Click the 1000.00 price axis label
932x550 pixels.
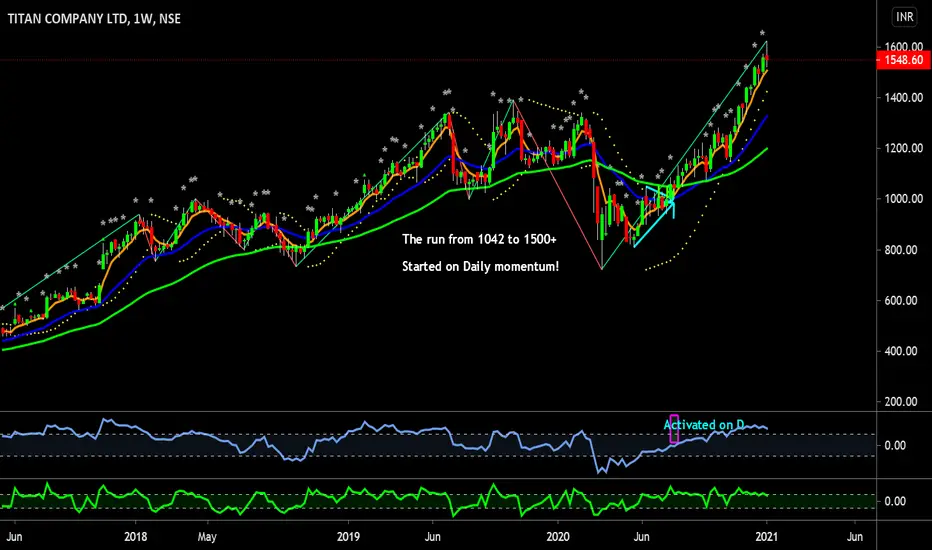click(x=903, y=199)
